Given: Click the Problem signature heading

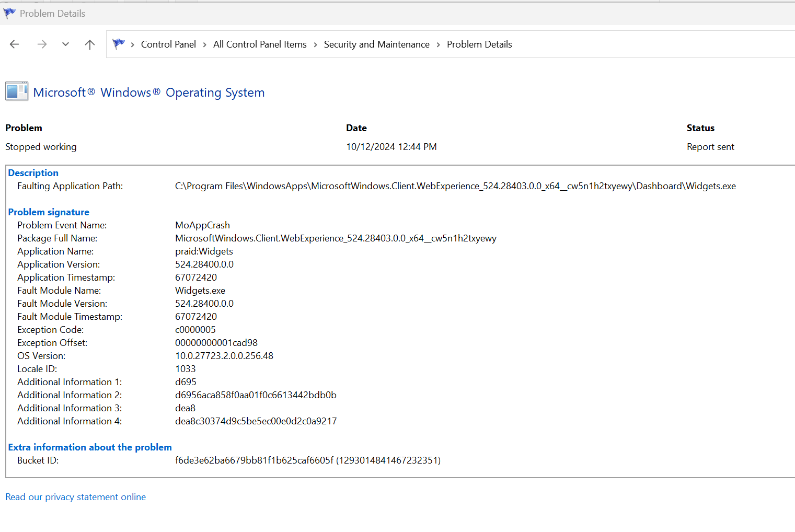Looking at the screenshot, I should click(49, 212).
